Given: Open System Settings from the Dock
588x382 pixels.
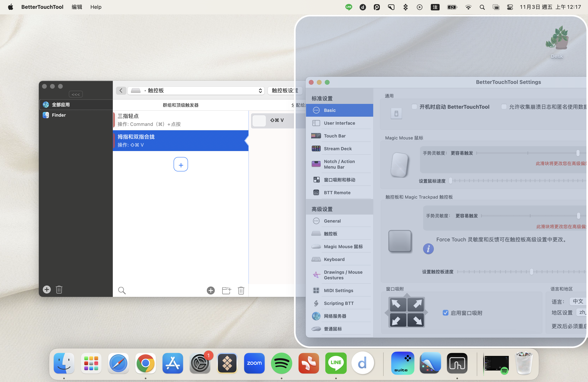Looking at the screenshot, I should click(200, 363).
